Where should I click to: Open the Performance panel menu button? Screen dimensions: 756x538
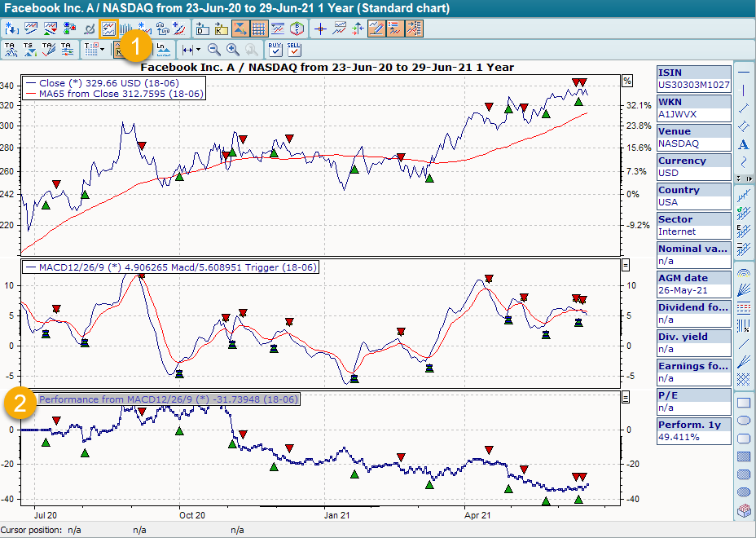coord(626,397)
